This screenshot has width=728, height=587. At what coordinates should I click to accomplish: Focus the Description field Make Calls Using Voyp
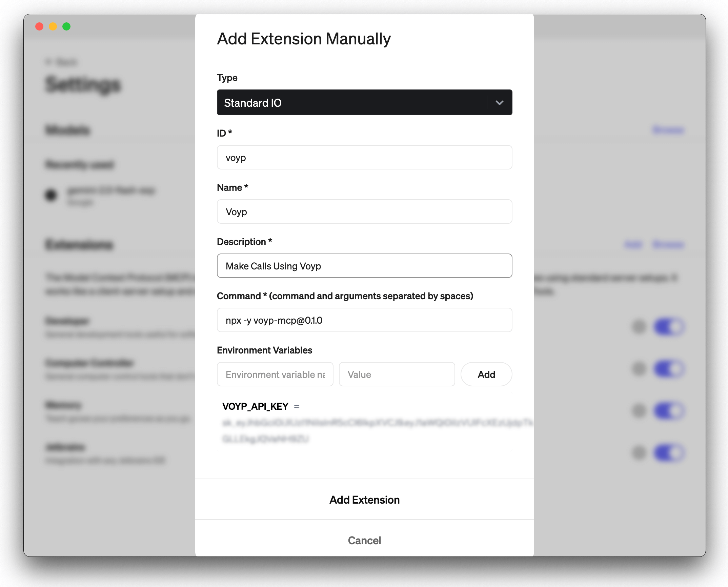[x=364, y=266]
